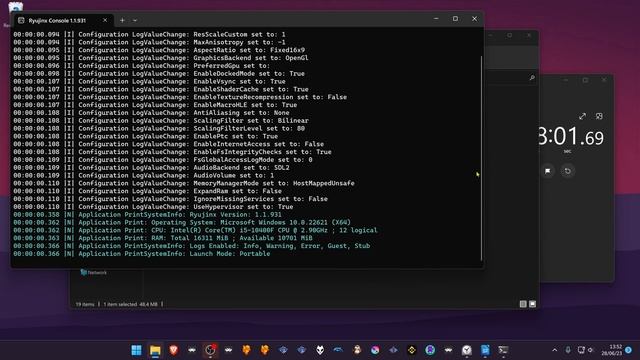Show hidden system tray icons
The image size is (640, 360).
(x=554, y=350)
